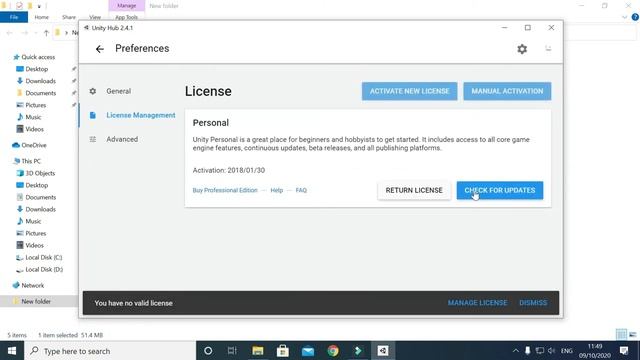Click microphone icon in system tray
The height and width of the screenshot is (360, 640).
[527, 351]
